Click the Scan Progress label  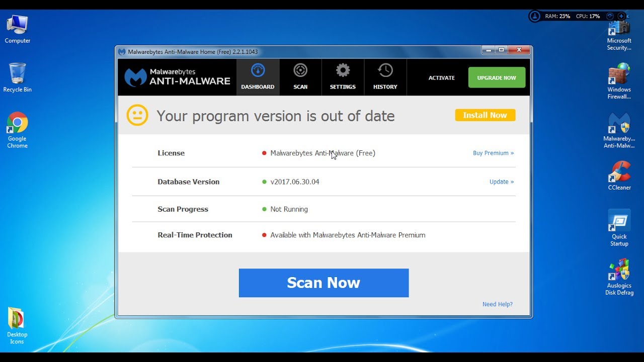point(183,209)
